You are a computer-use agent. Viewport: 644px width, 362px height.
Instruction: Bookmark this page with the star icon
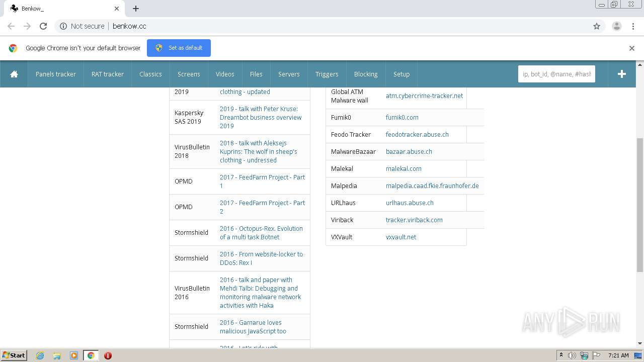click(x=597, y=26)
